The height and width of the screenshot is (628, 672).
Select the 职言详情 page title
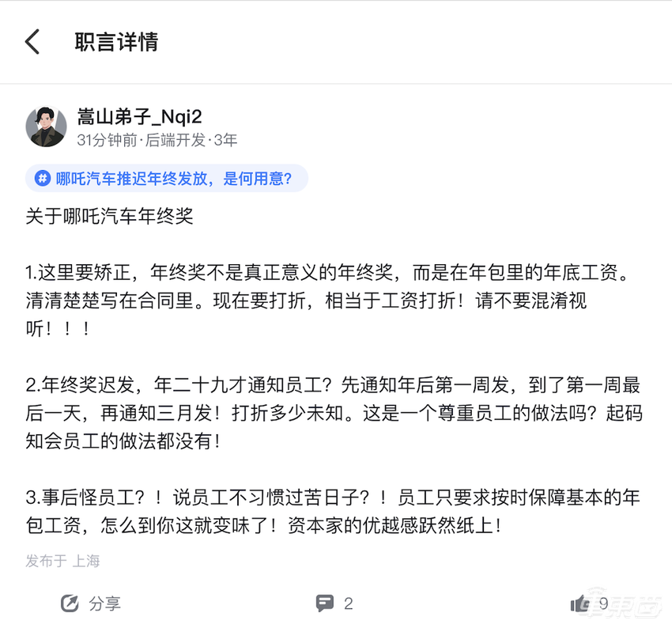point(115,41)
